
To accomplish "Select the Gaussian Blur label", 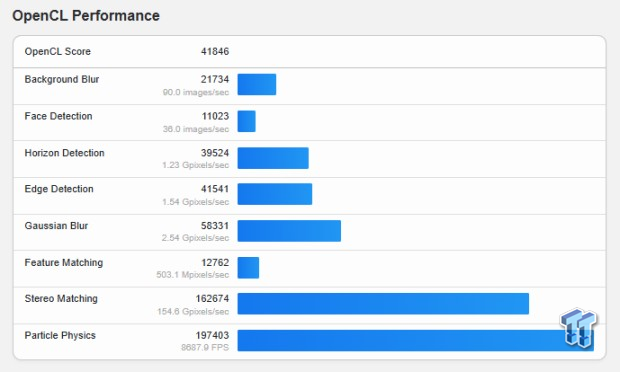I will click(56, 225).
